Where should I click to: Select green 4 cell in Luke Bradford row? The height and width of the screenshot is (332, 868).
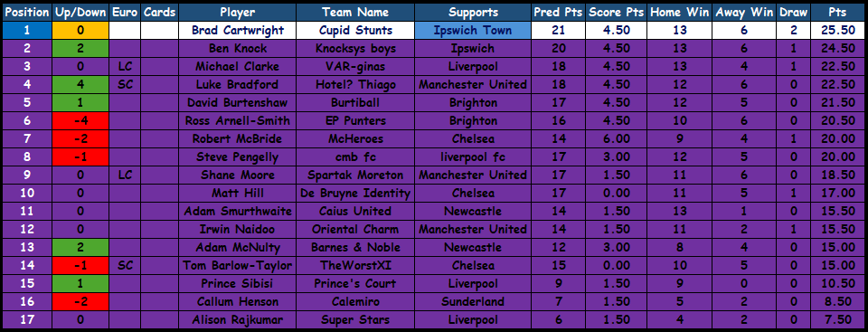pos(80,85)
